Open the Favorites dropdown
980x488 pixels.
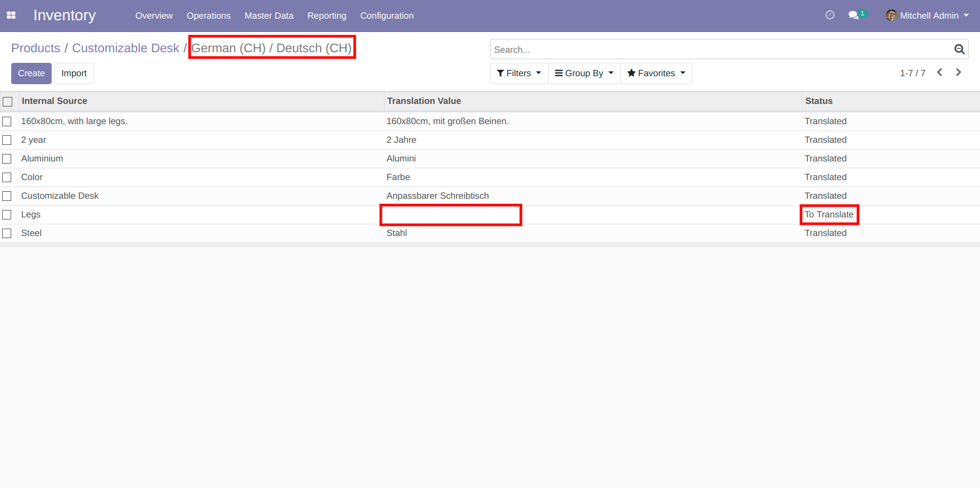tap(656, 74)
